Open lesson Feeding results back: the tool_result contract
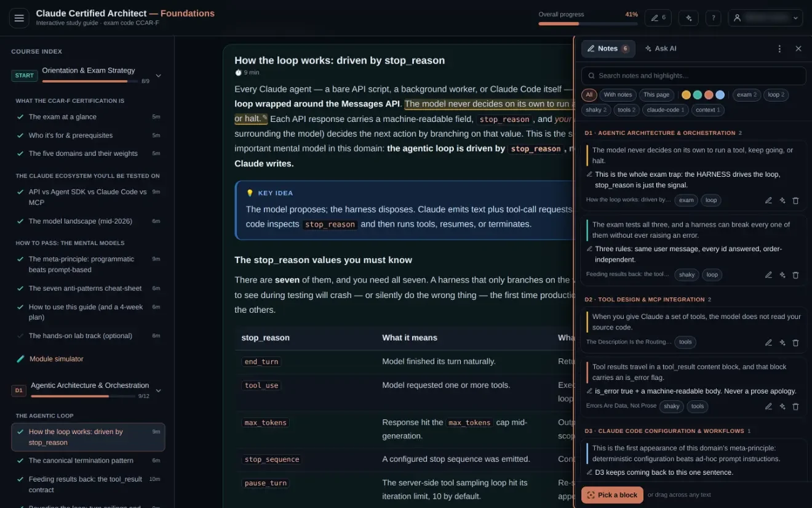812x508 pixels. point(88,485)
